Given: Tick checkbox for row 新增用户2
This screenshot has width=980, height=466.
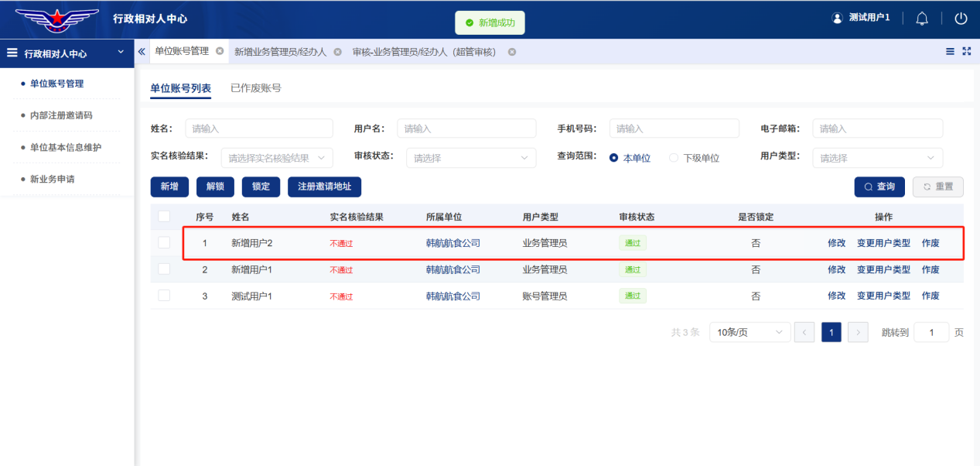Looking at the screenshot, I should 164,242.
